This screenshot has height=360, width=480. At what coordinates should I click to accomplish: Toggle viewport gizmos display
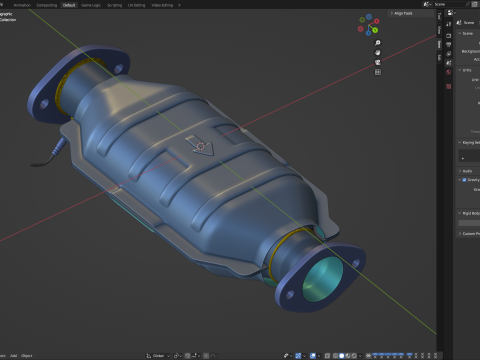[x=298, y=356]
